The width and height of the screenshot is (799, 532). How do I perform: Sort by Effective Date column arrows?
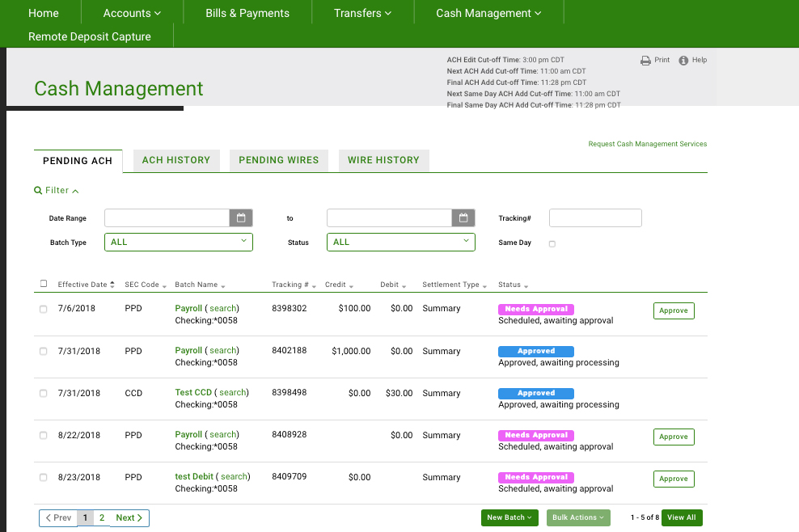pos(112,285)
